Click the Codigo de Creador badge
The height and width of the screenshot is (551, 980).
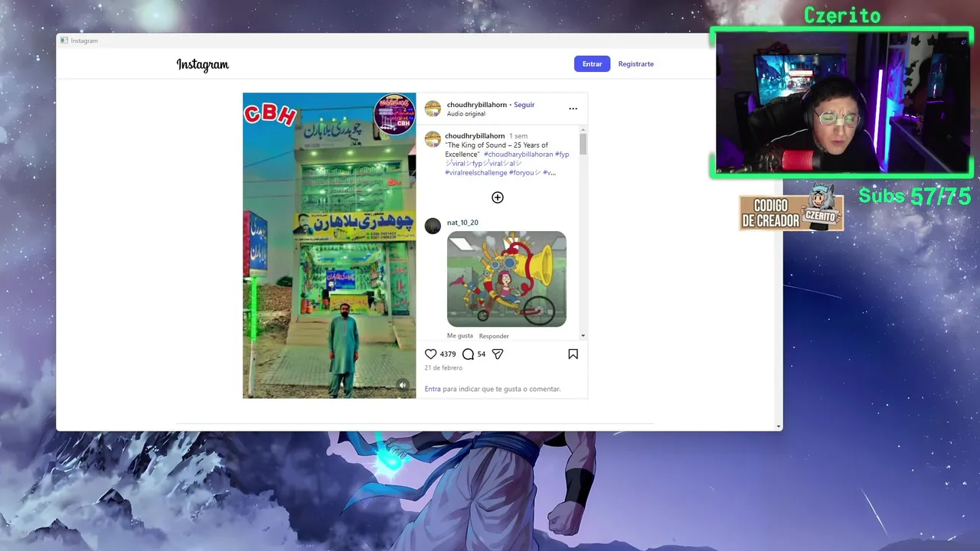(792, 212)
